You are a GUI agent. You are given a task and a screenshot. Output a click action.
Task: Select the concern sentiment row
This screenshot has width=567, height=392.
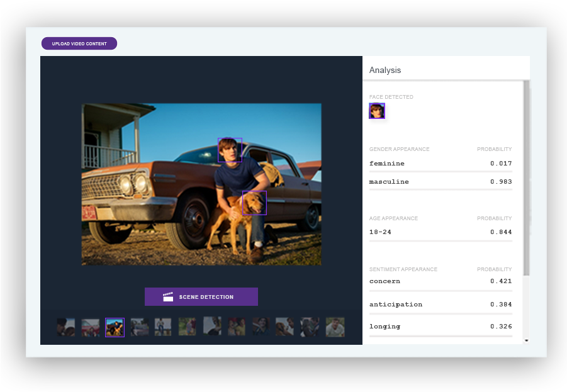click(441, 281)
